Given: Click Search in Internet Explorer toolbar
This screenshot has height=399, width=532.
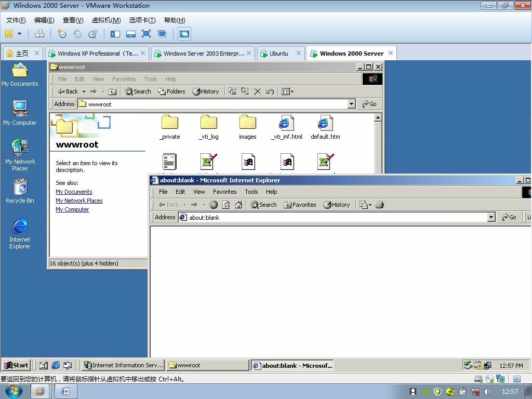Looking at the screenshot, I should pos(263,205).
